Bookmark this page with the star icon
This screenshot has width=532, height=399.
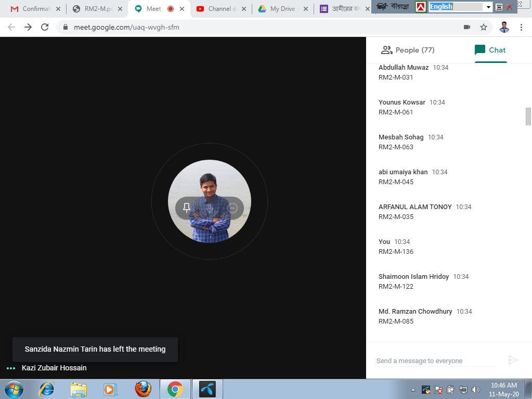(x=484, y=27)
